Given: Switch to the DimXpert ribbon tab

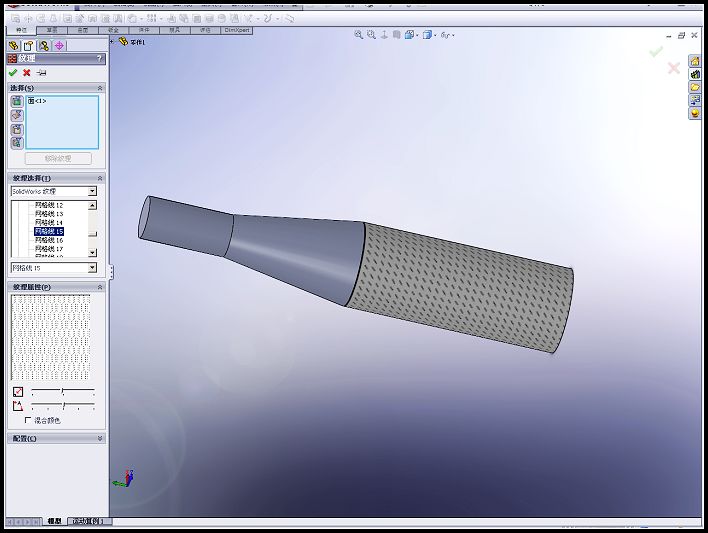Looking at the screenshot, I should [x=237, y=30].
